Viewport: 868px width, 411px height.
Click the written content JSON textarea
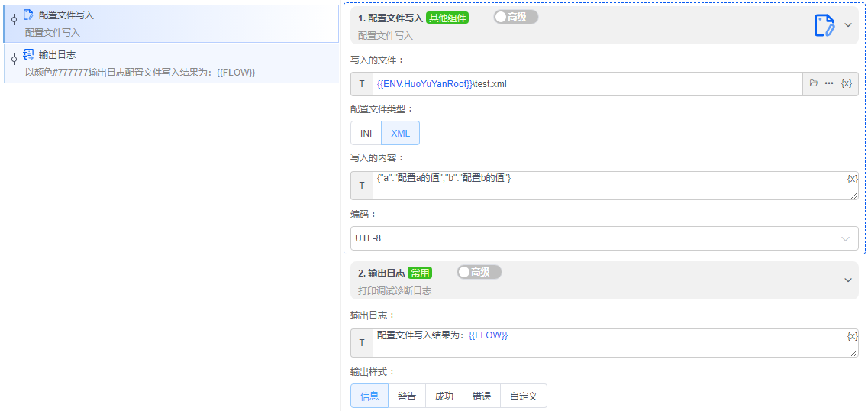[615, 186]
